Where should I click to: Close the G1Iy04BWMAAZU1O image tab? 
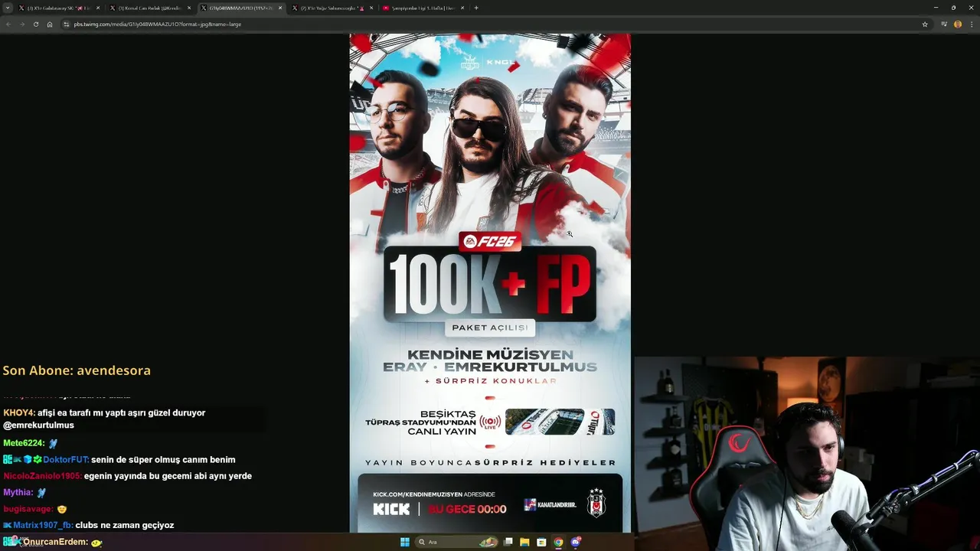click(280, 8)
